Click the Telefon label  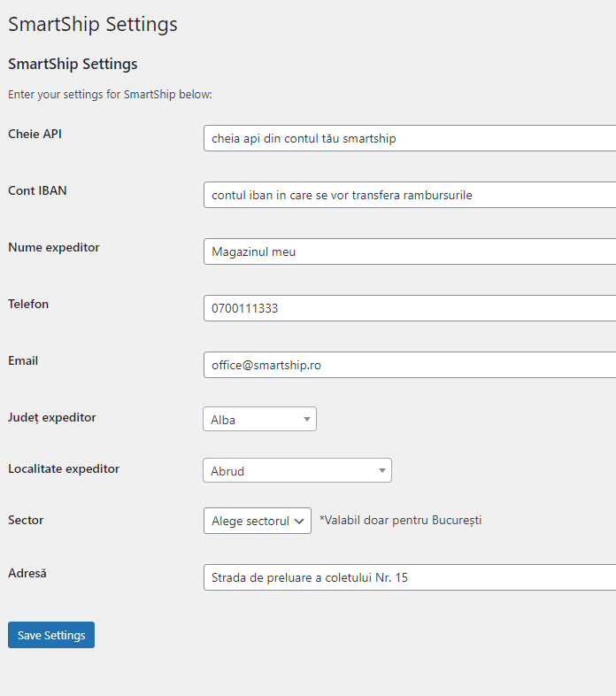point(28,304)
